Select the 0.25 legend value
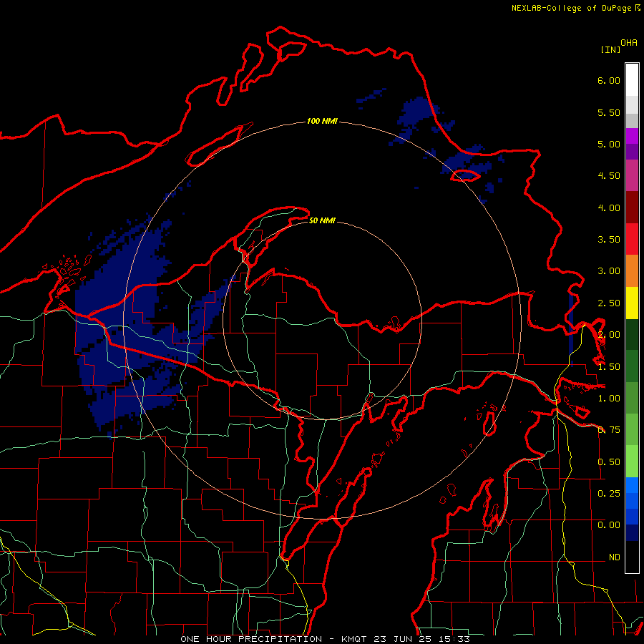The image size is (644, 644). click(x=609, y=494)
